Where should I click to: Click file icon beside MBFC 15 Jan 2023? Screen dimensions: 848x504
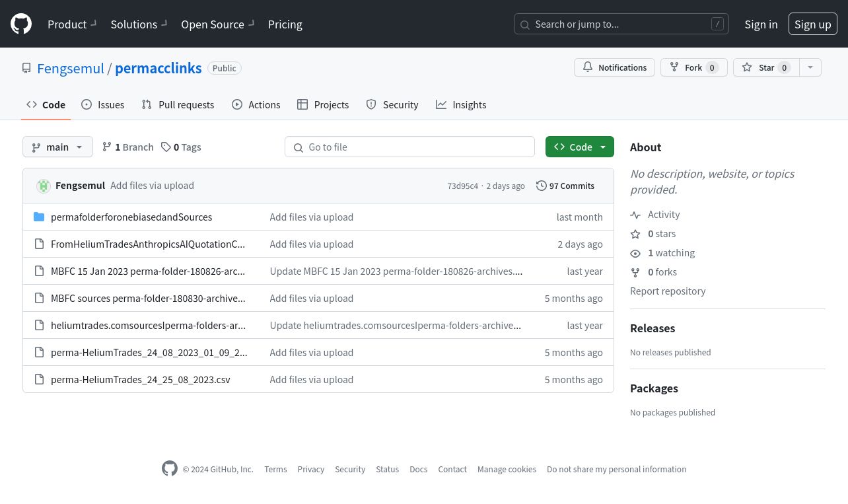click(39, 271)
